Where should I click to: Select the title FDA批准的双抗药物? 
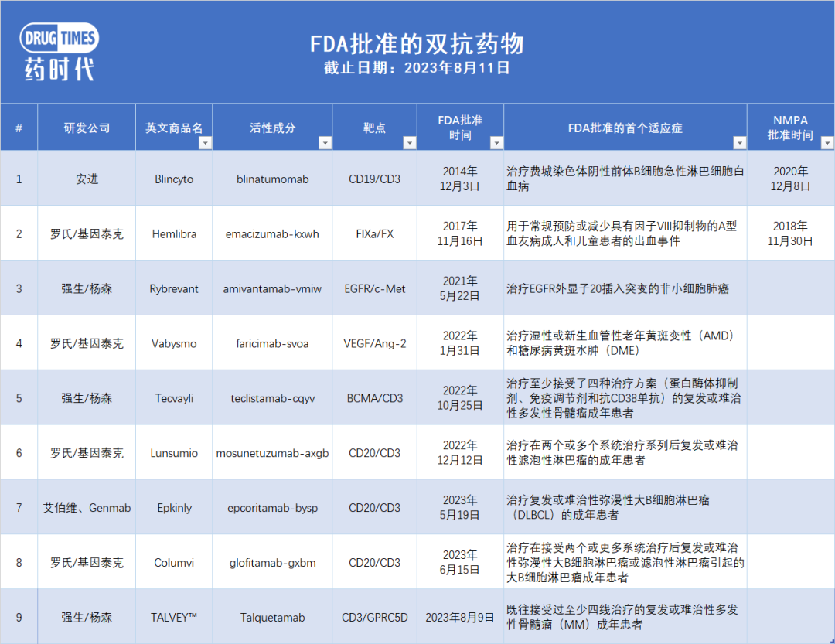[x=417, y=43]
